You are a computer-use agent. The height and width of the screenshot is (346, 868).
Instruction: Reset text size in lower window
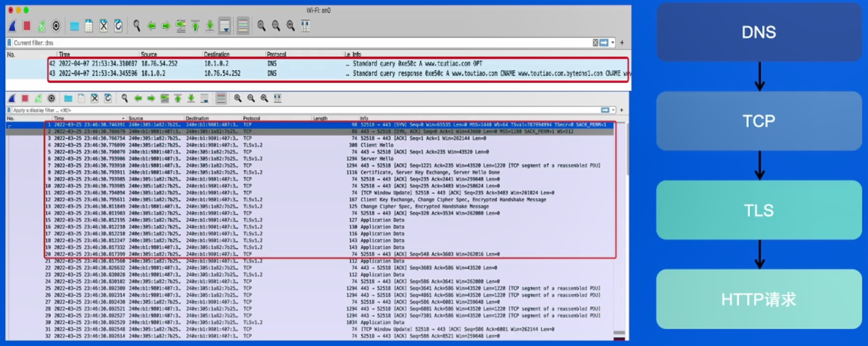(x=264, y=98)
